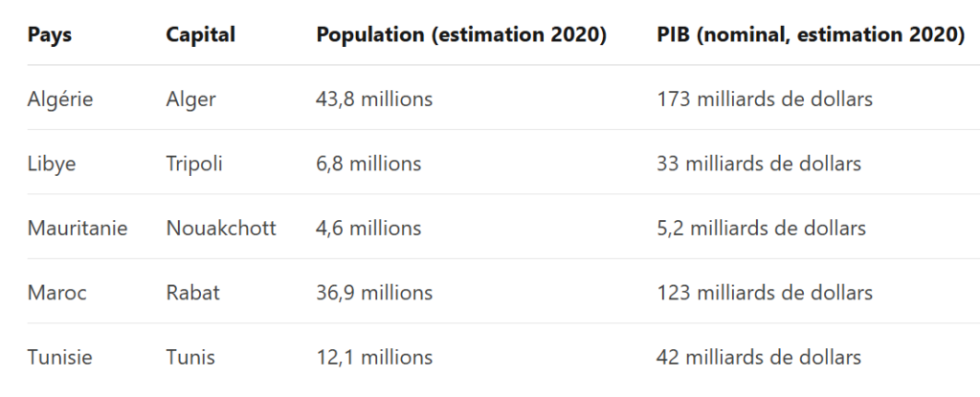
Task: Click the 173 milliards de dollars value
Action: tap(765, 99)
